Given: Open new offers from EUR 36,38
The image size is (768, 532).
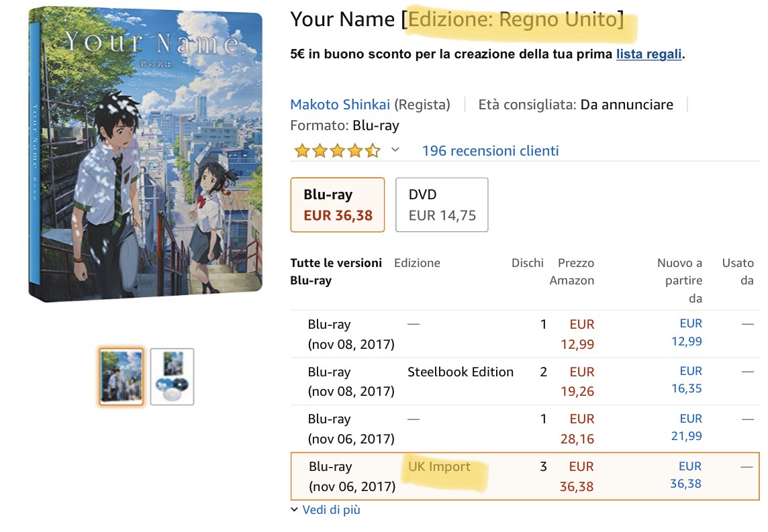Looking at the screenshot, I should click(686, 475).
